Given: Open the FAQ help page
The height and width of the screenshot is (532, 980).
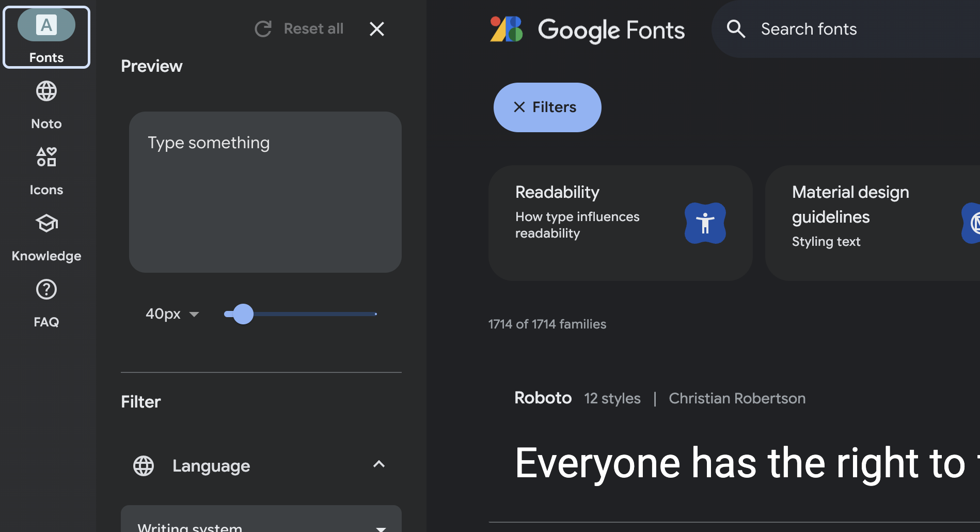Looking at the screenshot, I should [x=46, y=304].
